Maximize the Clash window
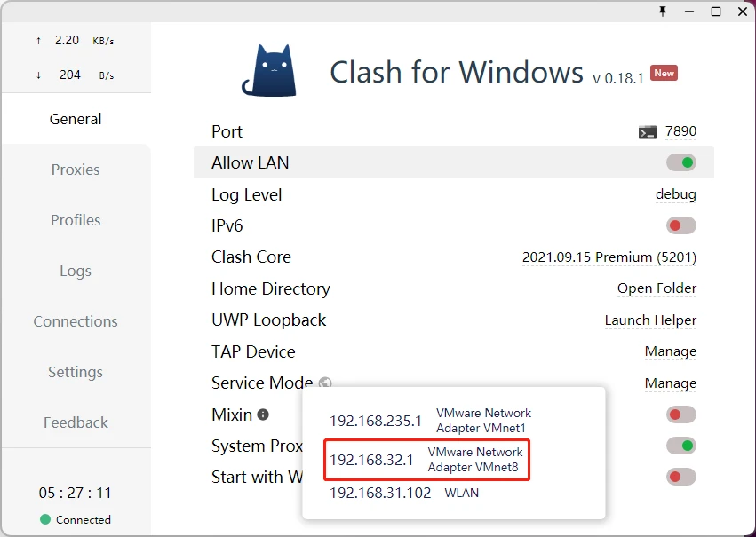This screenshot has width=756, height=537. click(x=716, y=12)
